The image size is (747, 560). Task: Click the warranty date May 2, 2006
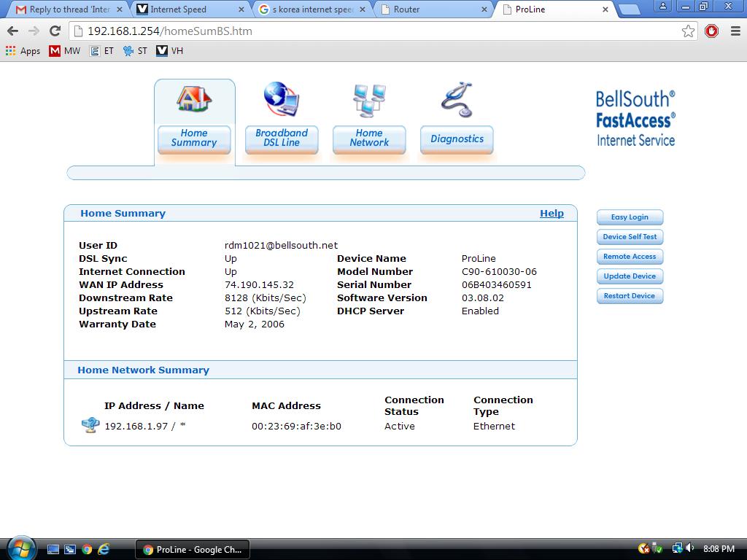(255, 324)
